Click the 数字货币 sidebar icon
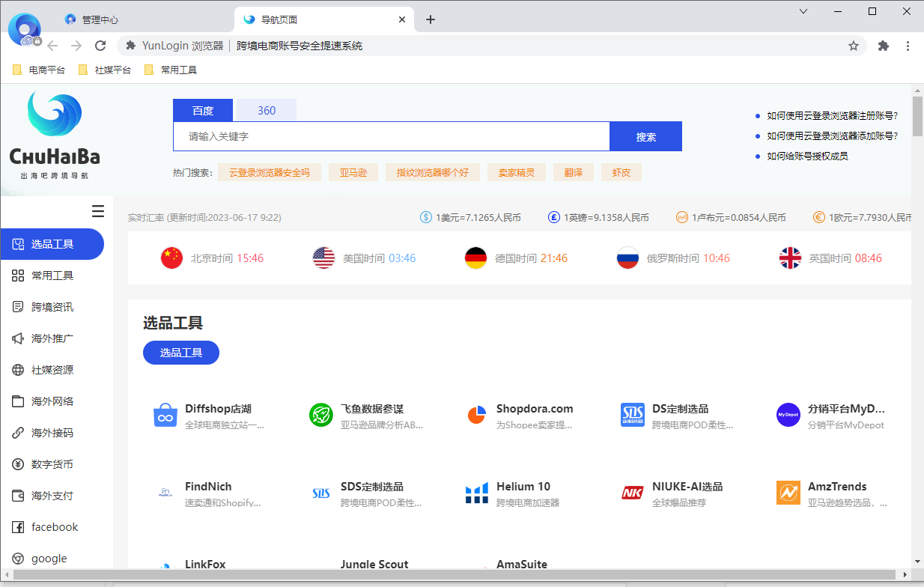Viewport: 924px width, 587px height. pos(16,463)
